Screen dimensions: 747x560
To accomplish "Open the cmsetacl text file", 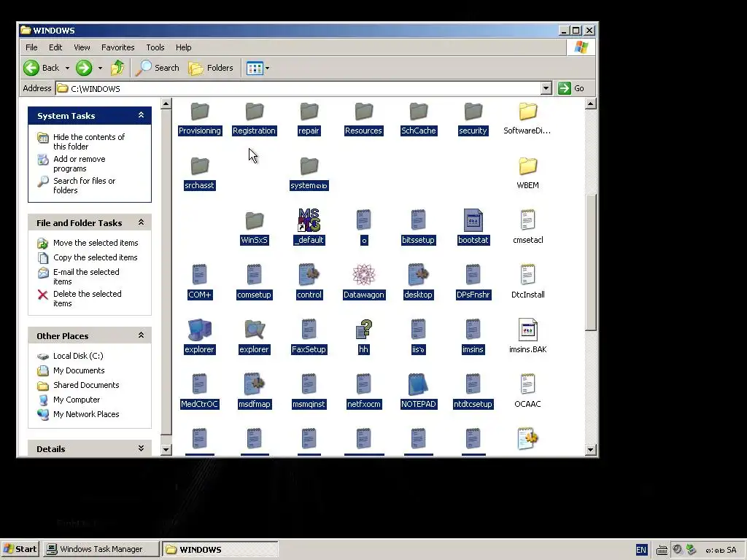I will (x=527, y=227).
